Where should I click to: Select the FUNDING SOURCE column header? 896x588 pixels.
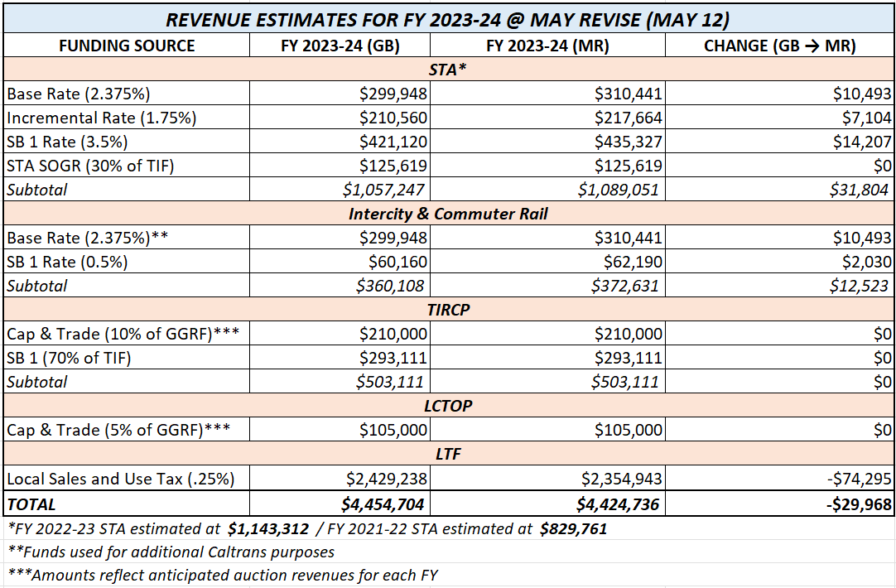[x=127, y=46]
